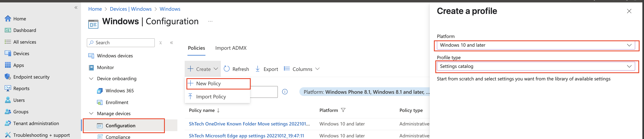This screenshot has height=139, width=644.
Task: Go to Devices | Windows breadcrumb link
Action: tap(130, 9)
